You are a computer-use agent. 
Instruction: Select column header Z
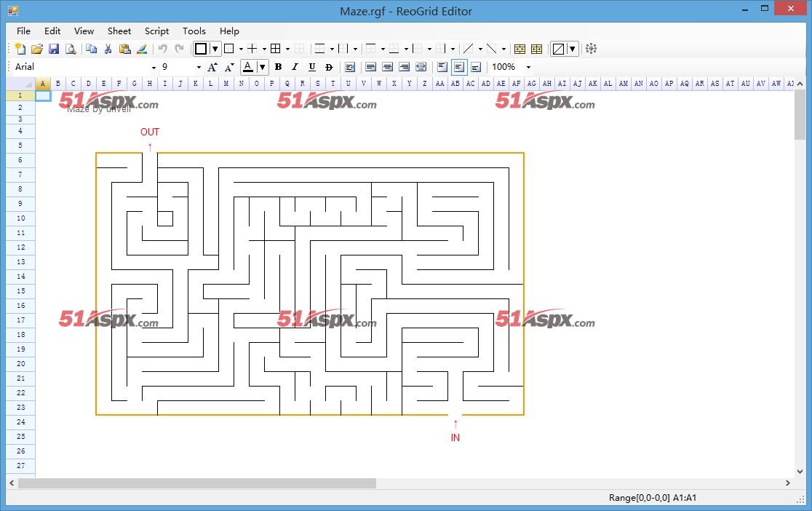coord(425,84)
